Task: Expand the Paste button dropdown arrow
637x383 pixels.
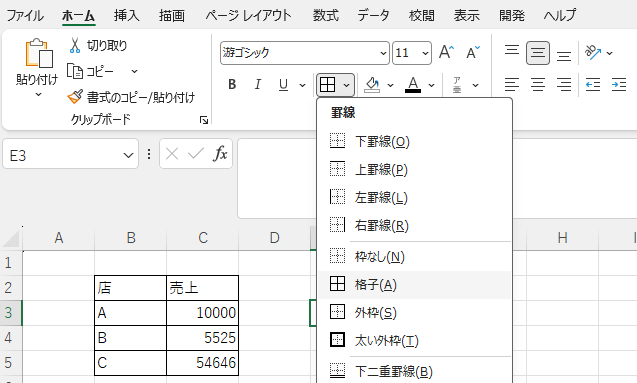Action: [38, 94]
